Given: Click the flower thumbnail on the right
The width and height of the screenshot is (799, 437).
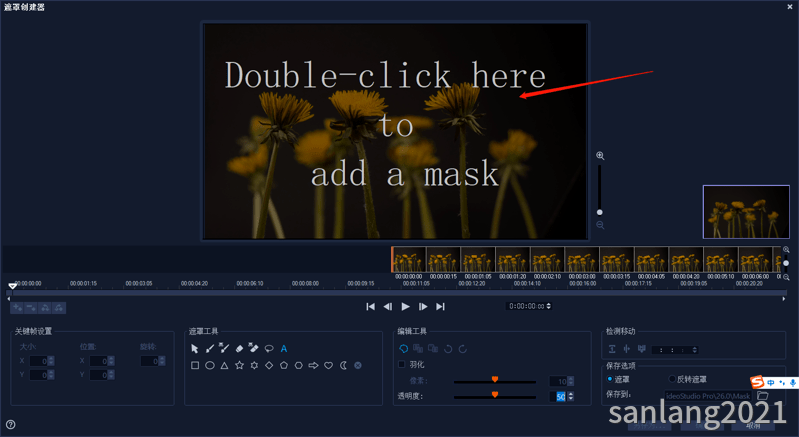Looking at the screenshot, I should (x=746, y=212).
